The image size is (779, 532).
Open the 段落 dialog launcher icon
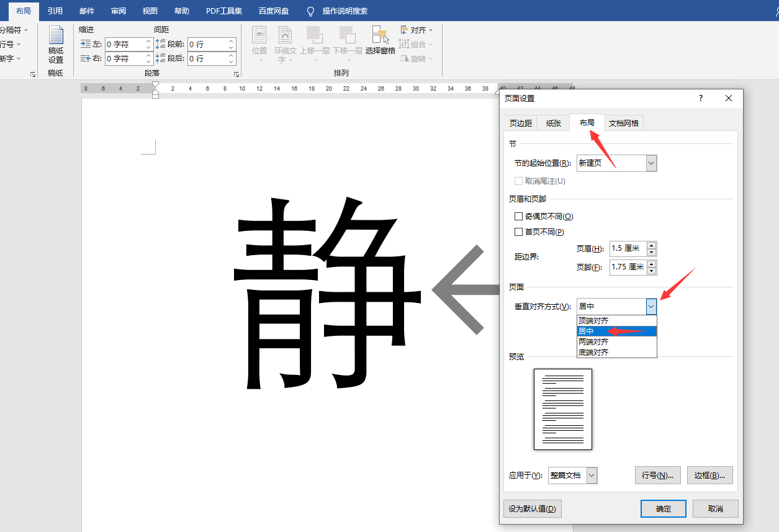coord(236,74)
